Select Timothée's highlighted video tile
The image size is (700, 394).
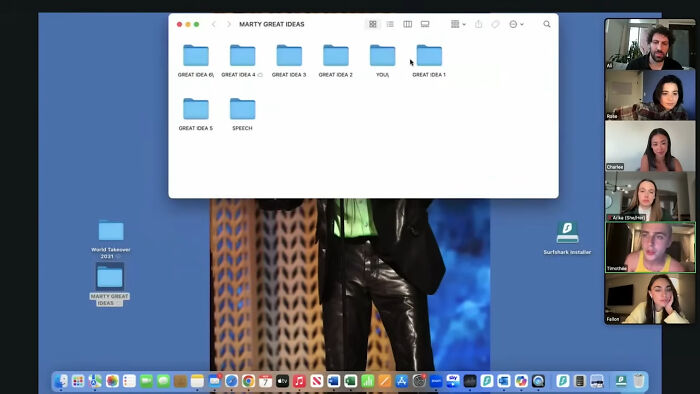[650, 247]
